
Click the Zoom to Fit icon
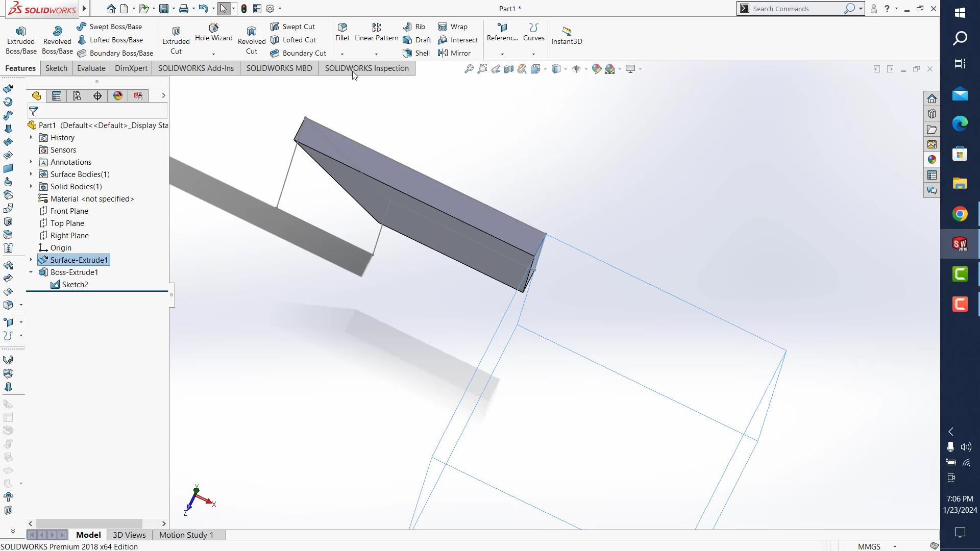[469, 69]
